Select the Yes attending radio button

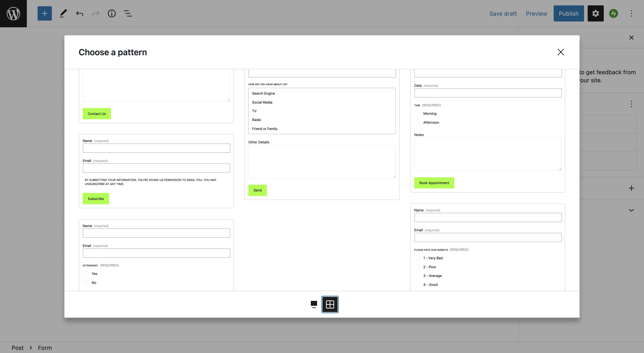click(x=85, y=274)
